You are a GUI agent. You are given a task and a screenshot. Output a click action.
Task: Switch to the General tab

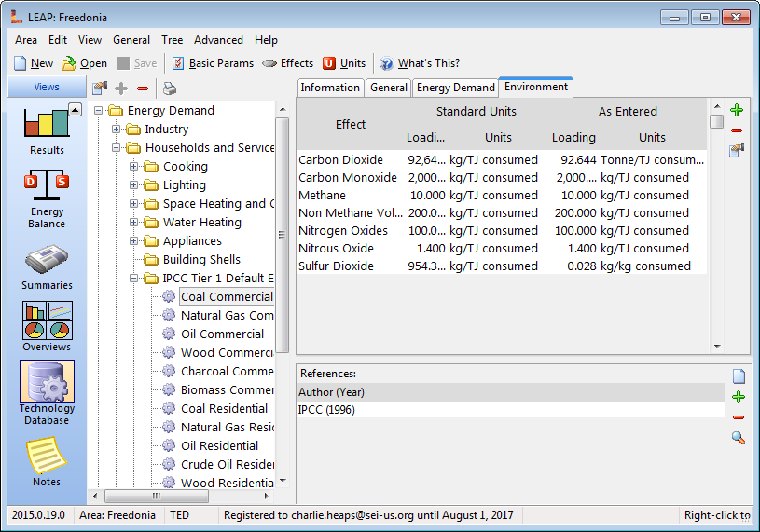point(389,88)
